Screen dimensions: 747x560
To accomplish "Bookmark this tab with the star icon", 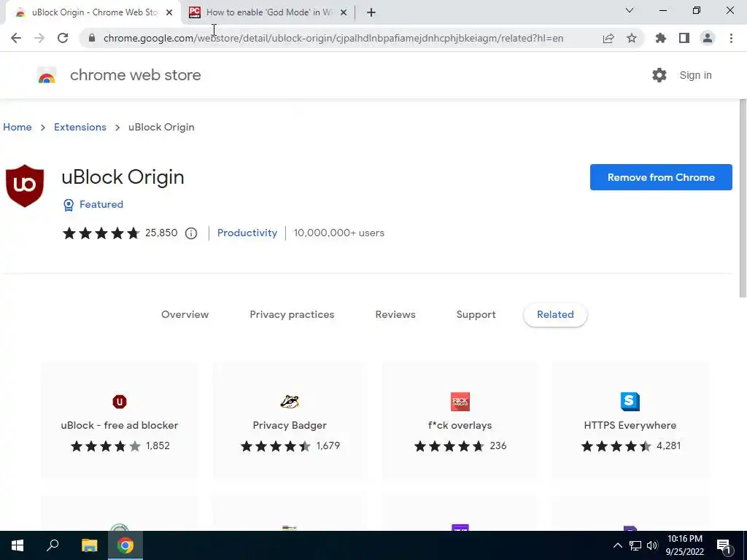I will 632,38.
